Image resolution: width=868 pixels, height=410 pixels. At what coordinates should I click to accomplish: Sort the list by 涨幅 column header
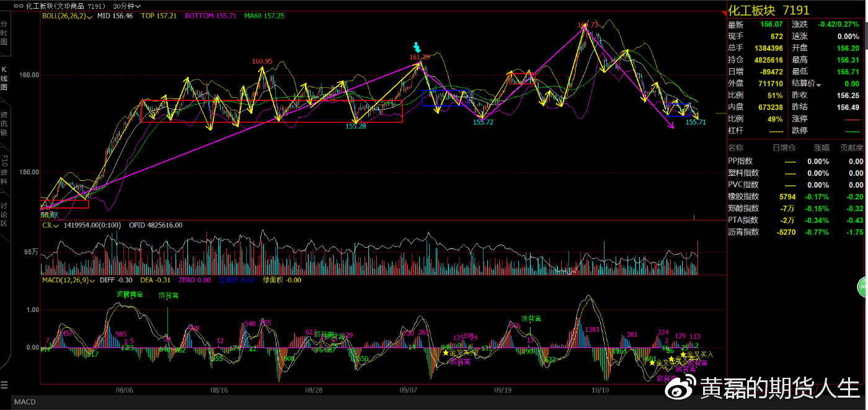[821, 148]
